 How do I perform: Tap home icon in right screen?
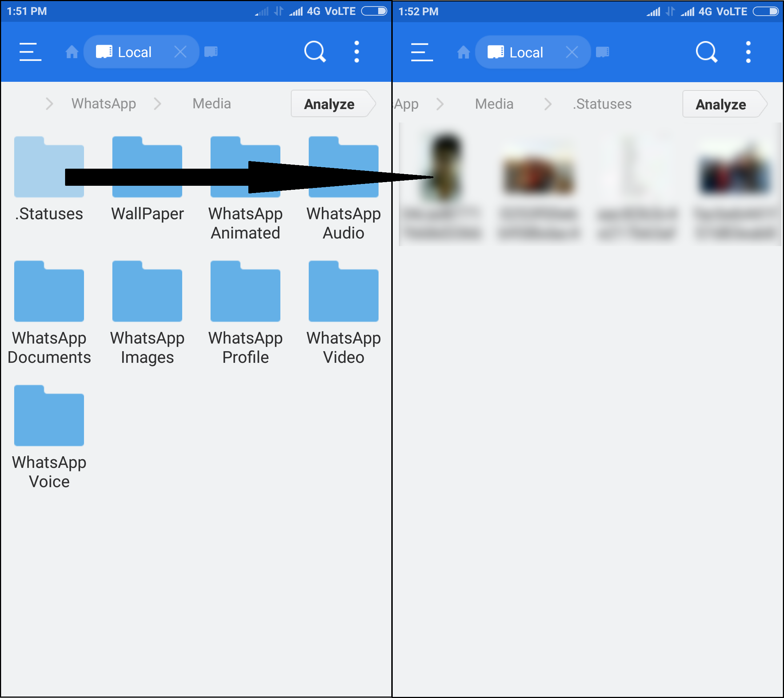tap(463, 52)
